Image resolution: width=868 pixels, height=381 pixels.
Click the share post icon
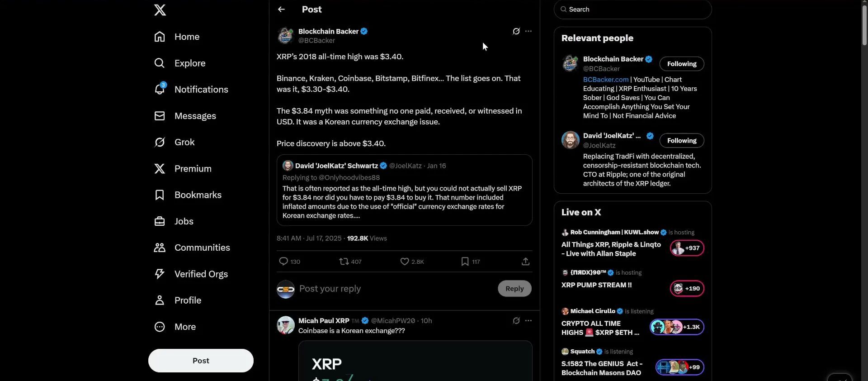pyautogui.click(x=525, y=262)
